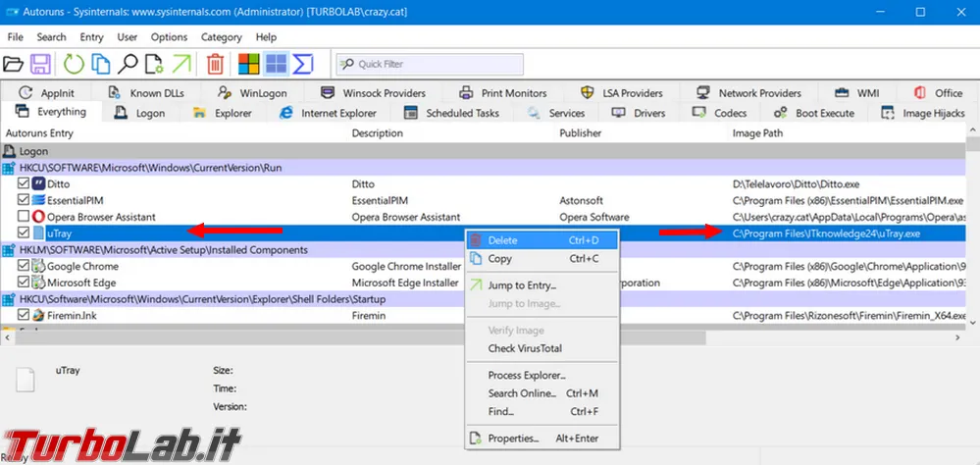The width and height of the screenshot is (980, 465).
Task: Choose Process Explorer in context menu
Action: point(542,376)
